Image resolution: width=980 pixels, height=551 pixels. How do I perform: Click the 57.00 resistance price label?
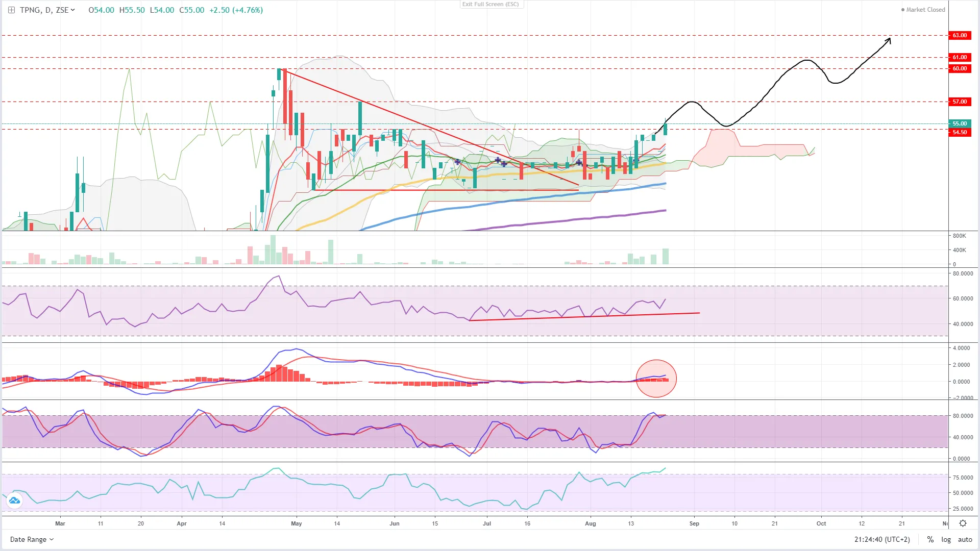tap(960, 102)
